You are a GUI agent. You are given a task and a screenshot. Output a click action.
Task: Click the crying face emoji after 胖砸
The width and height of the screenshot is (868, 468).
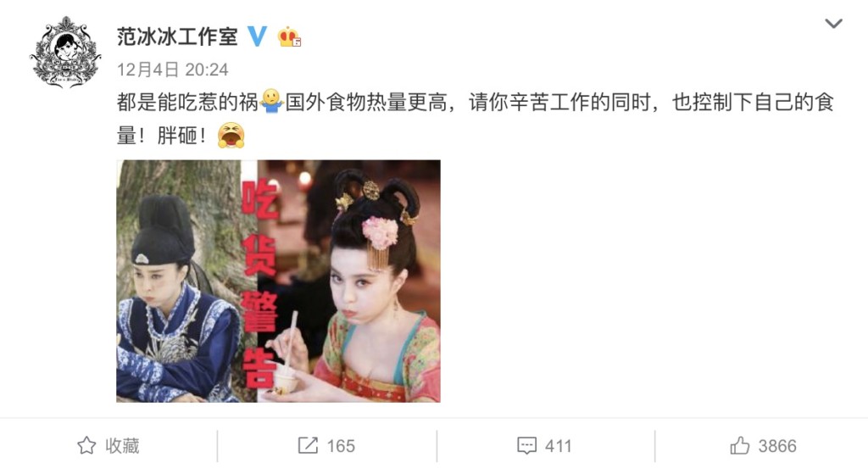pos(231,136)
